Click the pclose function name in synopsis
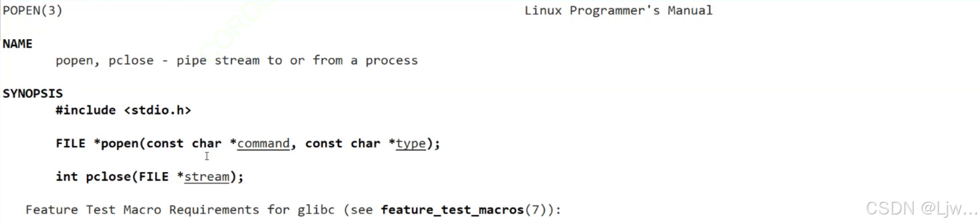 (108, 177)
